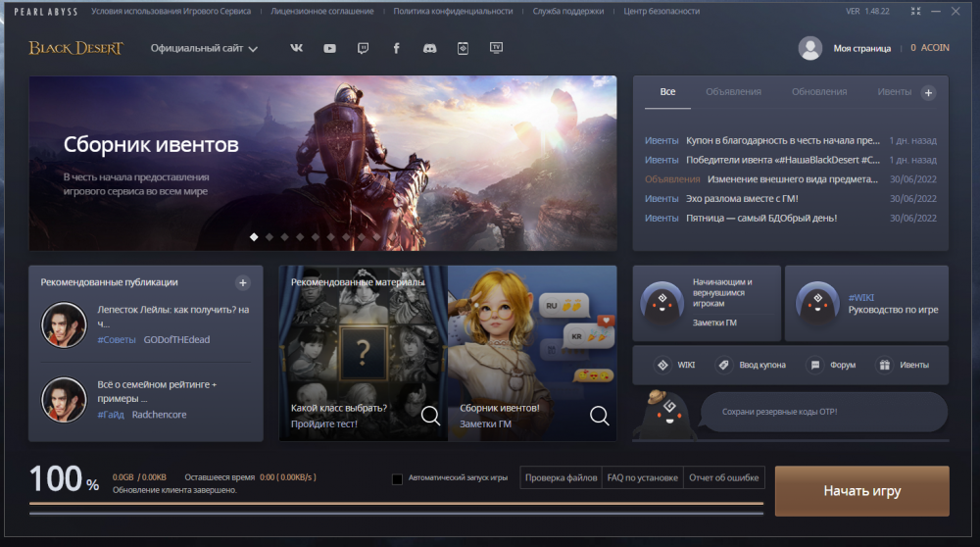Image resolution: width=980 pixels, height=547 pixels.
Task: Click the 0 ACOIN balance
Action: tap(930, 47)
